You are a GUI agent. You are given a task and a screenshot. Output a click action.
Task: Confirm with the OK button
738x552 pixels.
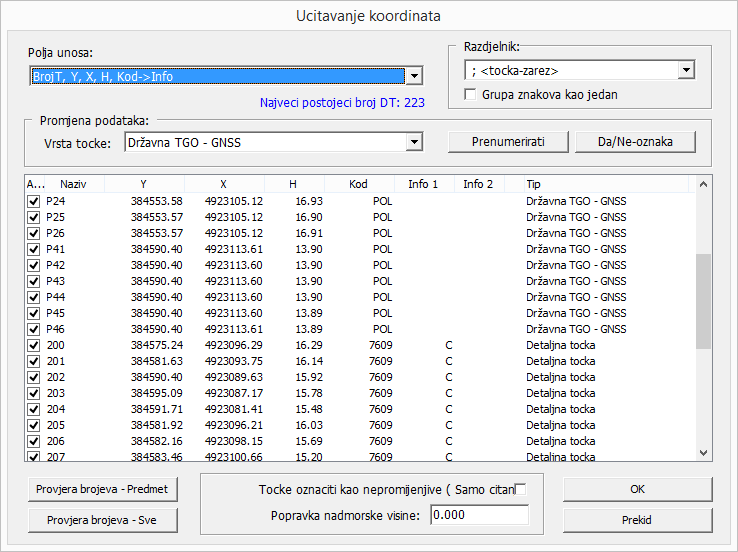[x=638, y=489]
